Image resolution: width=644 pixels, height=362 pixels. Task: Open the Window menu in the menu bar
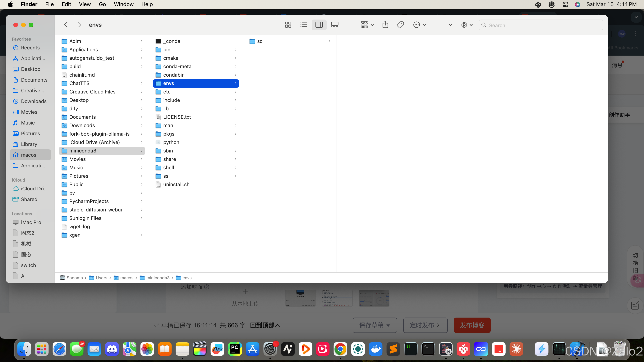coord(123,4)
